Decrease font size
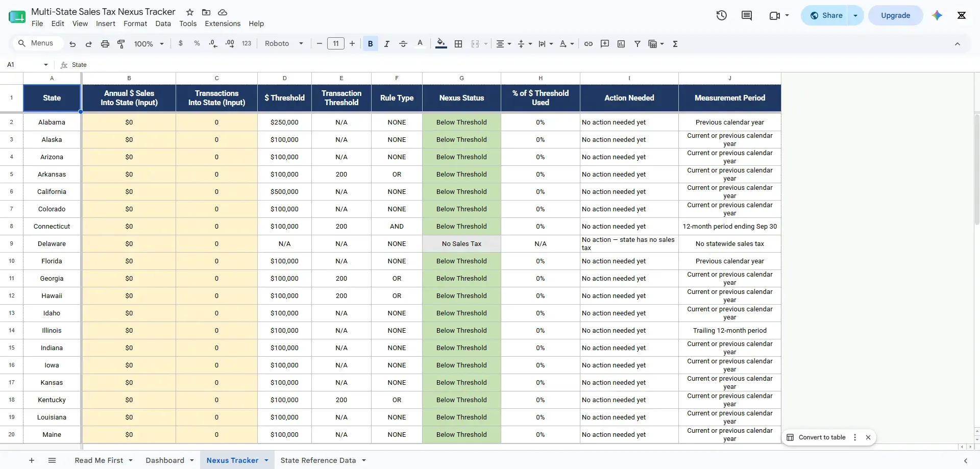This screenshot has width=980, height=469. pyautogui.click(x=320, y=44)
